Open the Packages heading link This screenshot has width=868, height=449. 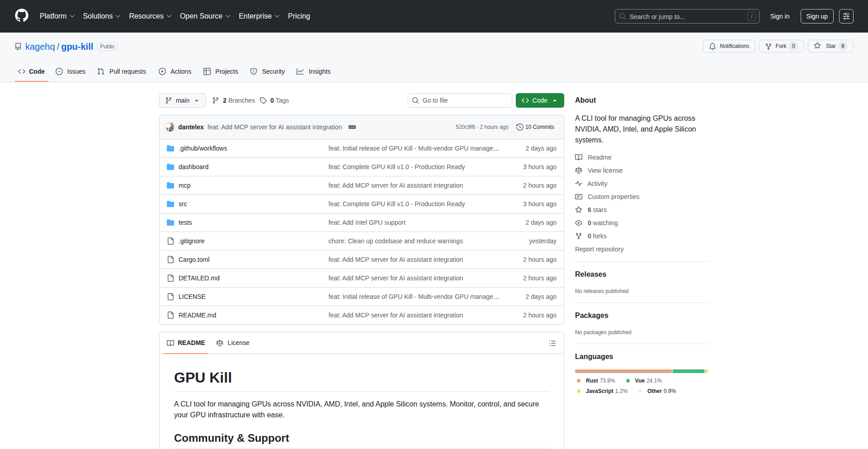[x=591, y=315]
